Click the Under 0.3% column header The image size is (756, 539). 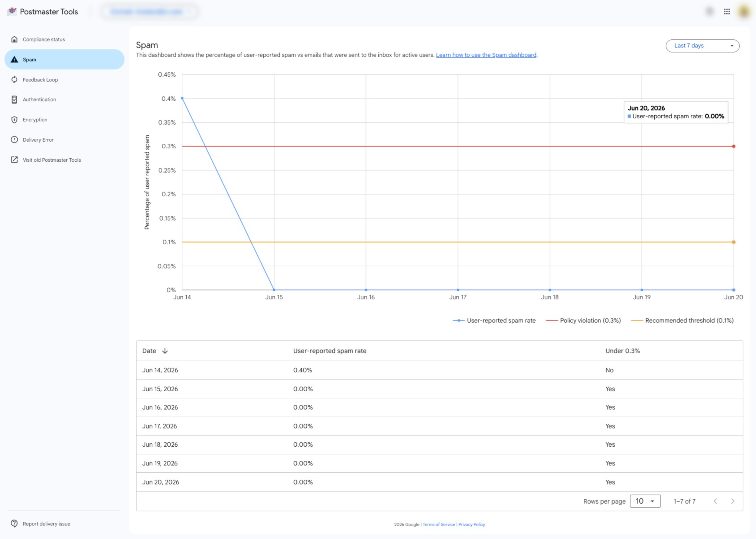(x=622, y=351)
